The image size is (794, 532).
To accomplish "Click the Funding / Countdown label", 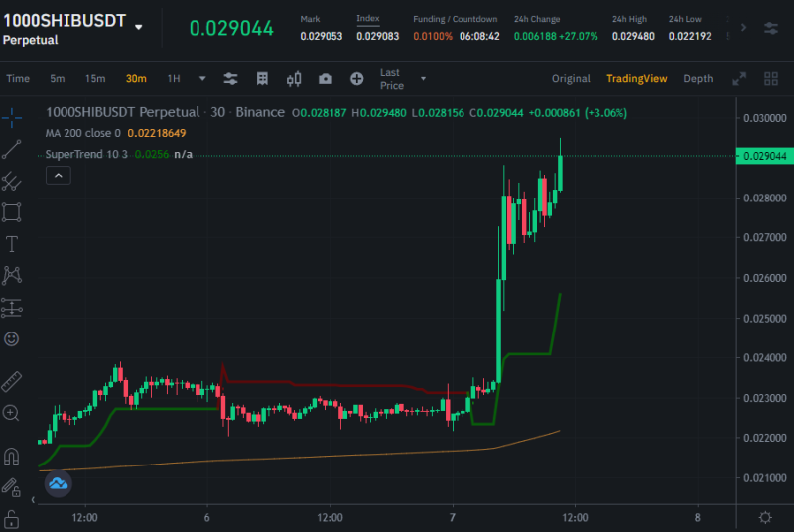I will point(455,19).
